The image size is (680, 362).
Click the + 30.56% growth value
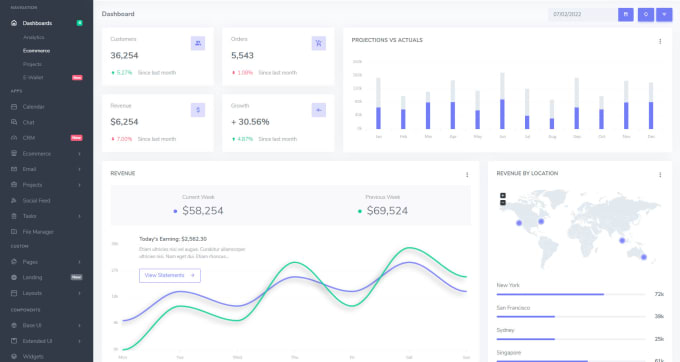(x=250, y=122)
